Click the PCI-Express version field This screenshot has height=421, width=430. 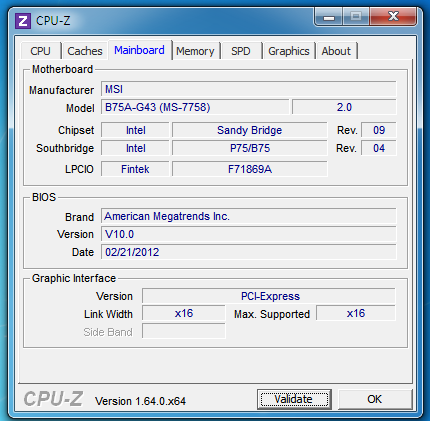tap(269, 296)
